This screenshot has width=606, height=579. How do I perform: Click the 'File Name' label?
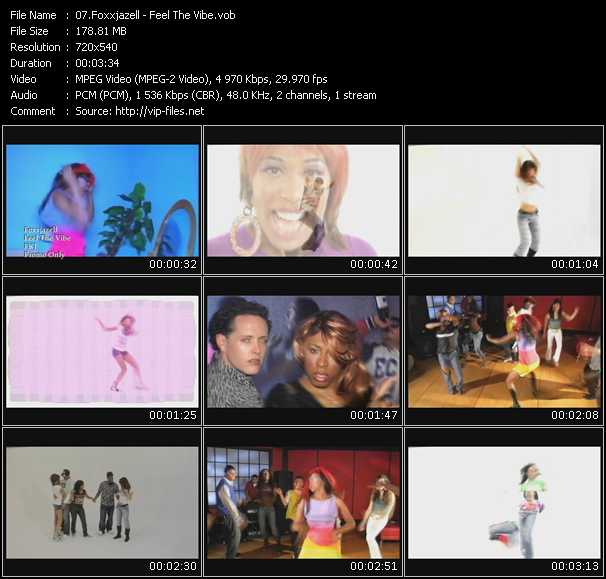pos(33,15)
